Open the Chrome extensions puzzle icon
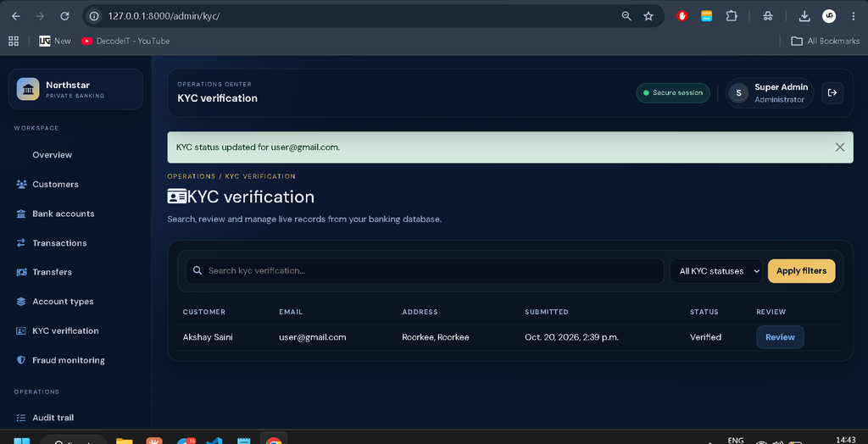868x444 pixels. coord(732,16)
